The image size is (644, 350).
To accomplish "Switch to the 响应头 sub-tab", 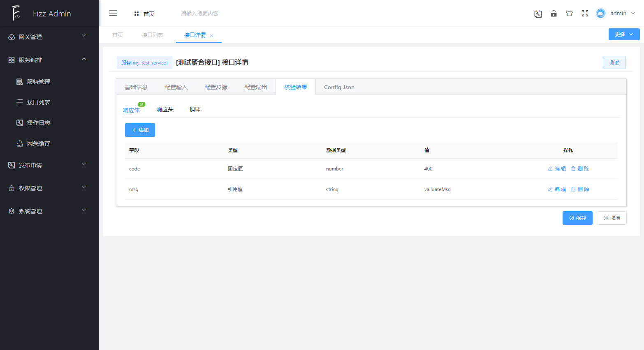I will (165, 110).
